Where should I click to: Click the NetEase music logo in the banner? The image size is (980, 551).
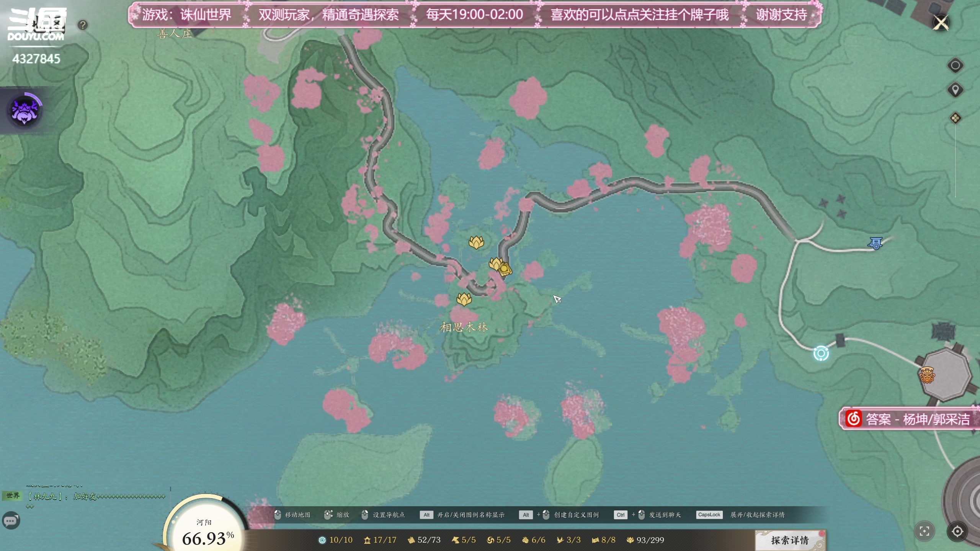pos(853,419)
